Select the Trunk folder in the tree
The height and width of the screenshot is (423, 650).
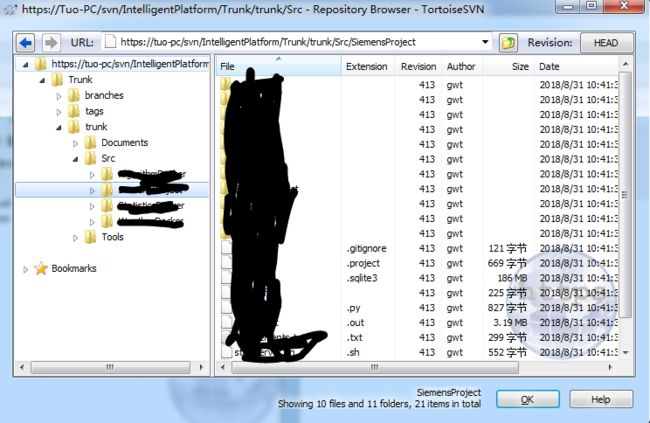(80, 80)
